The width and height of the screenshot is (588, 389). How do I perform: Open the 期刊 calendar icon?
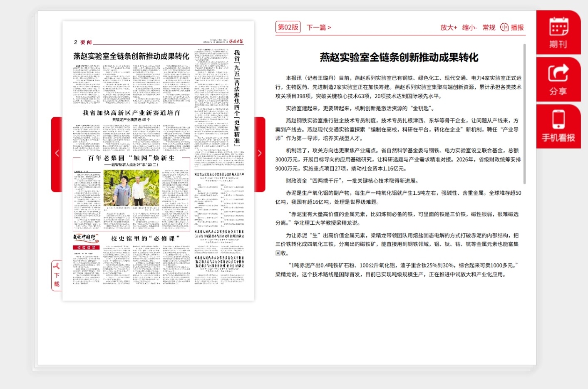click(x=558, y=32)
